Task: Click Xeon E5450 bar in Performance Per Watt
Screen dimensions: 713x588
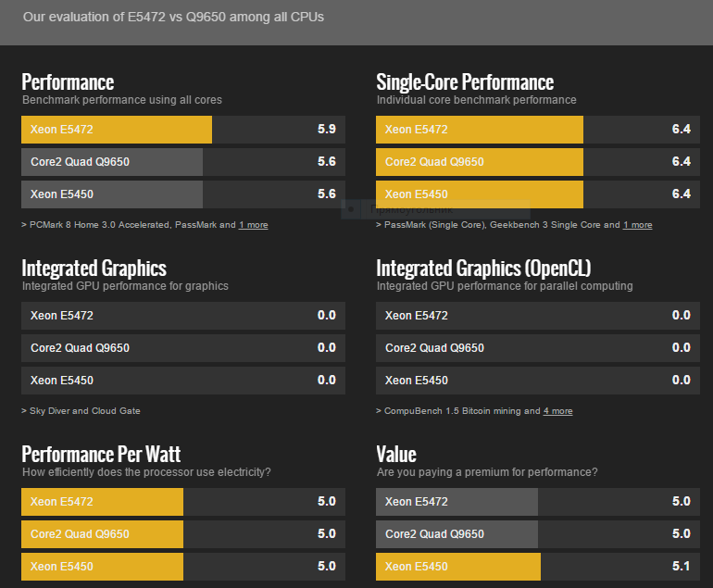Action: click(183, 566)
